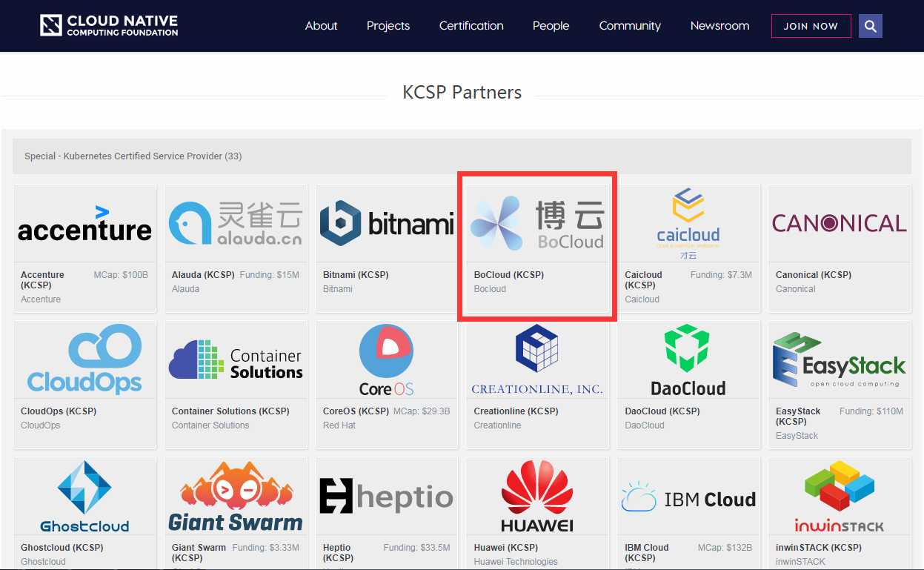Click the Ghostcloud logo
Image resolution: width=924 pixels, height=570 pixels.
[85, 497]
